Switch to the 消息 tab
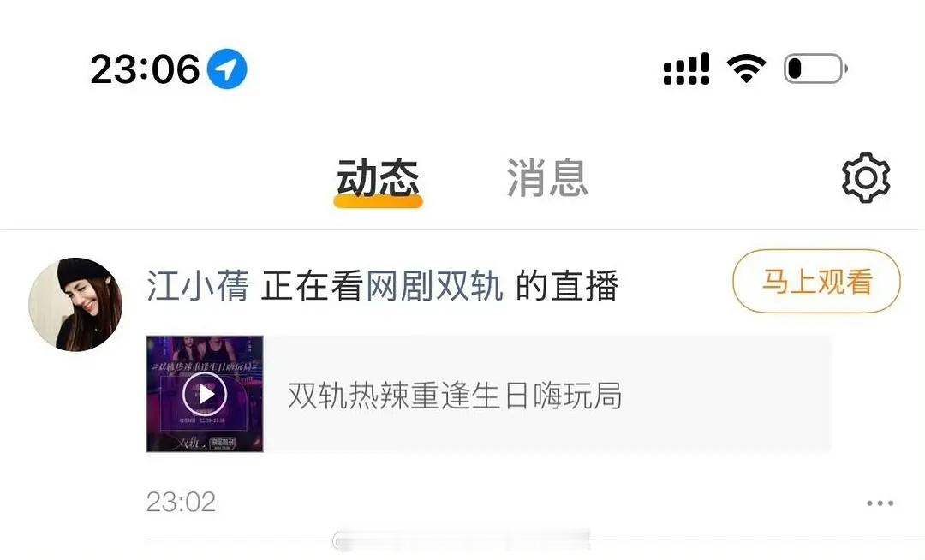This screenshot has height=560, width=925. point(547,177)
